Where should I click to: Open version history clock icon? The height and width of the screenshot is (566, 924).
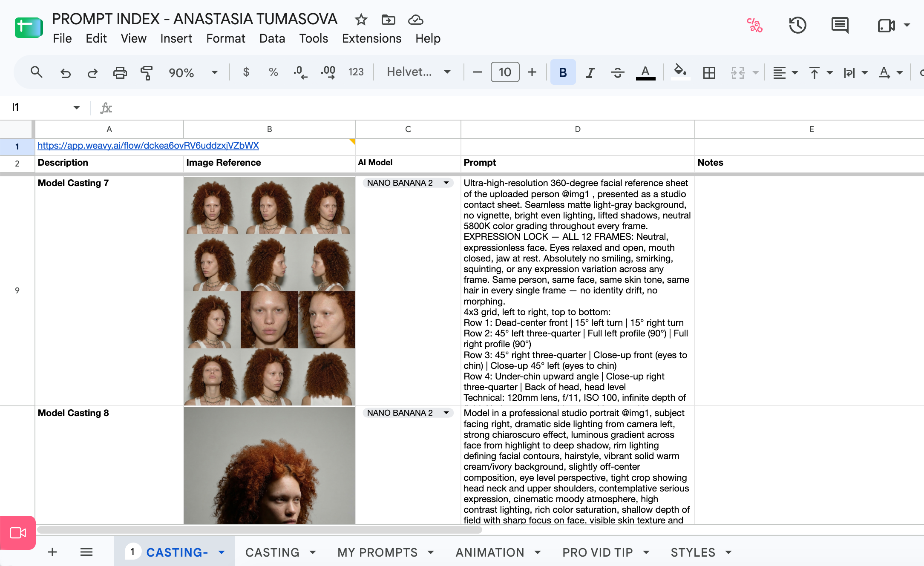797,26
